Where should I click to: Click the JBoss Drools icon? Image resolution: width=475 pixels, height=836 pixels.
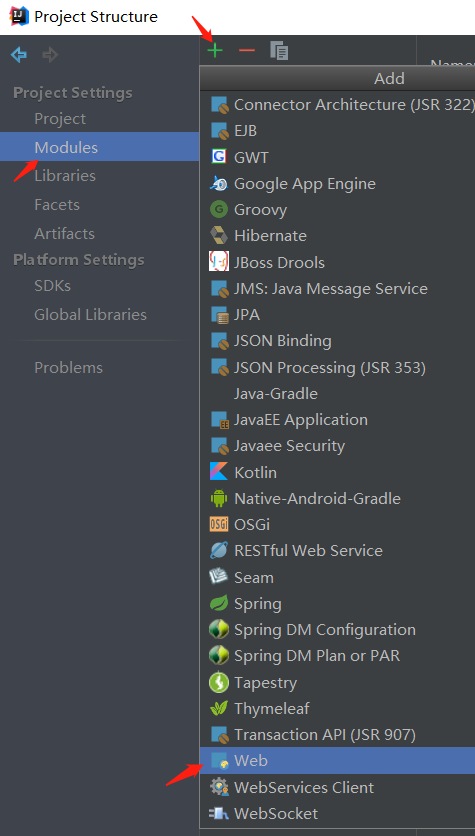pyautogui.click(x=219, y=262)
